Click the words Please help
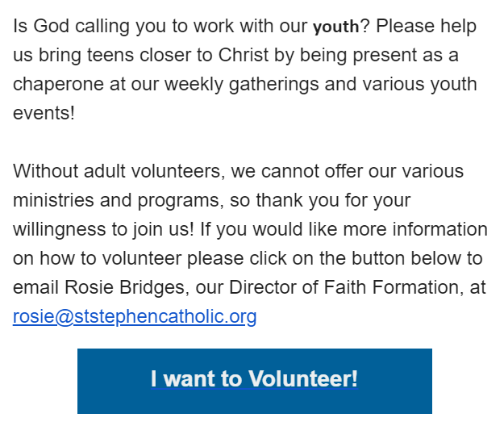Viewport: 504px width, 426px height. [427, 27]
